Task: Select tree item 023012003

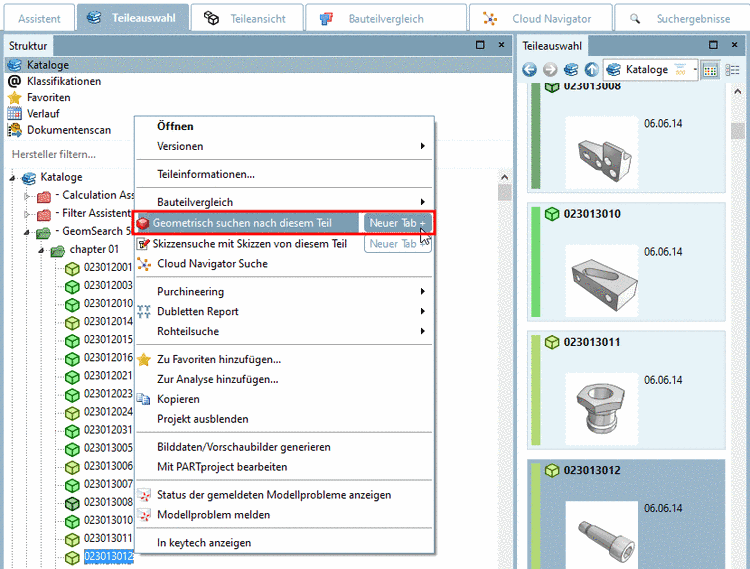Action: [108, 285]
